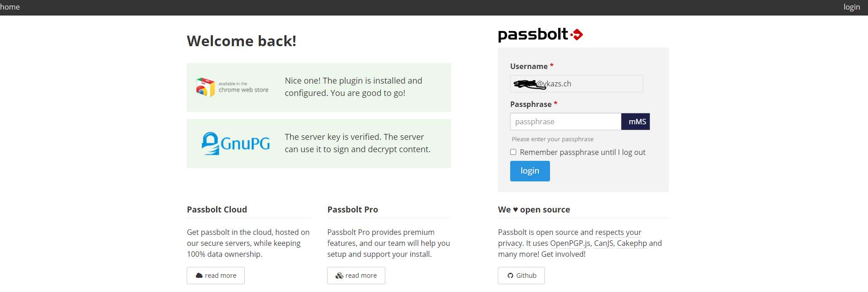Click the cloud icon on read more

(x=199, y=276)
